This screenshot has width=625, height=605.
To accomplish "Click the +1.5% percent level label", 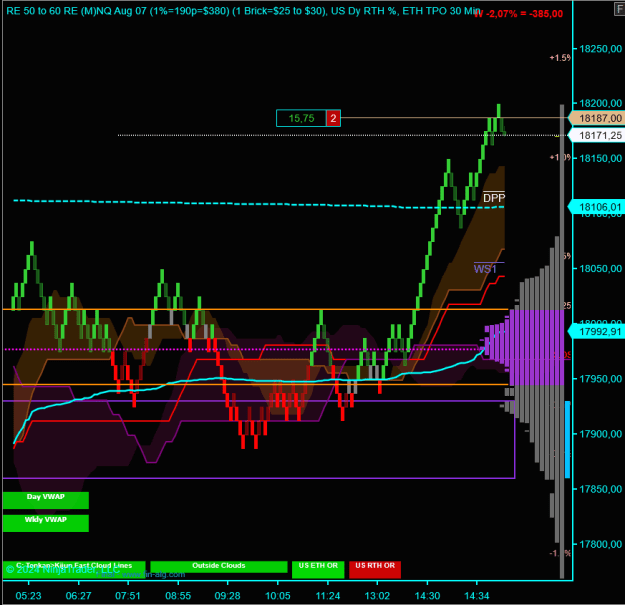I will [560, 58].
